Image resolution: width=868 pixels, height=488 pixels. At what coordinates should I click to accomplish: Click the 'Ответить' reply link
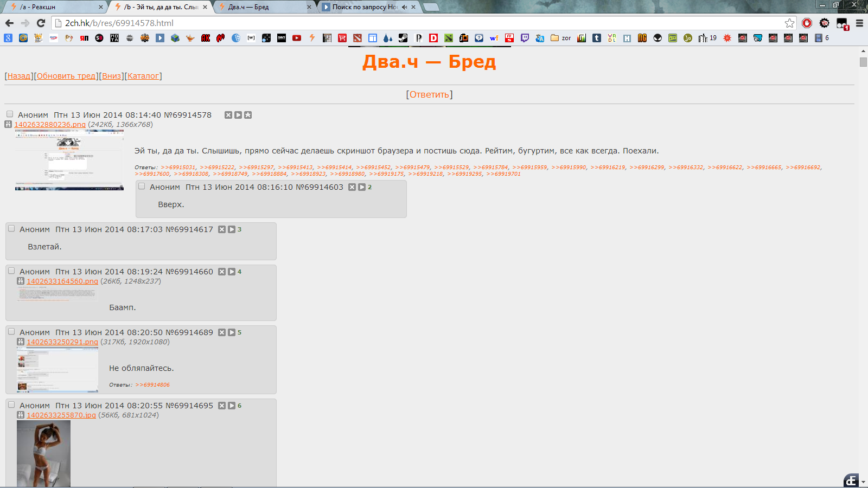pyautogui.click(x=429, y=94)
